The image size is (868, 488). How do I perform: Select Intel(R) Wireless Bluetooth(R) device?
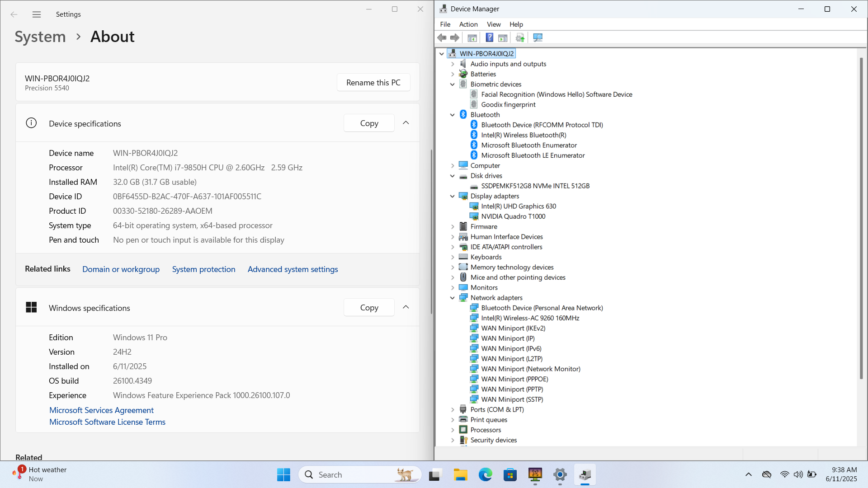524,135
